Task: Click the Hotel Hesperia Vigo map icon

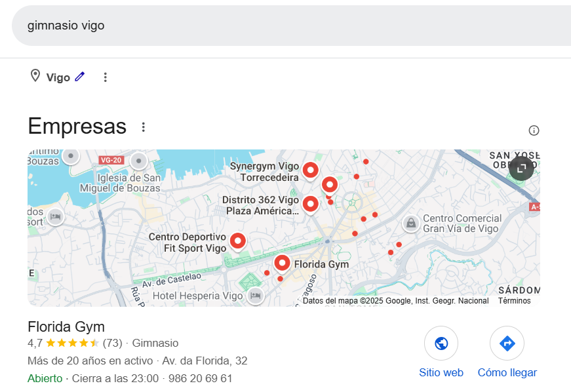Action: [255, 296]
